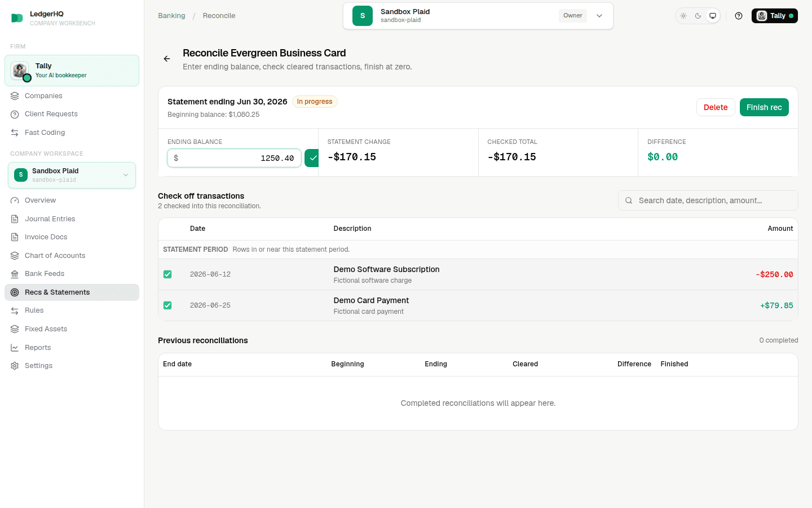Screen dimensions: 812x508
Task: Click the LedgerHQ logo icon
Action: [x=17, y=18]
